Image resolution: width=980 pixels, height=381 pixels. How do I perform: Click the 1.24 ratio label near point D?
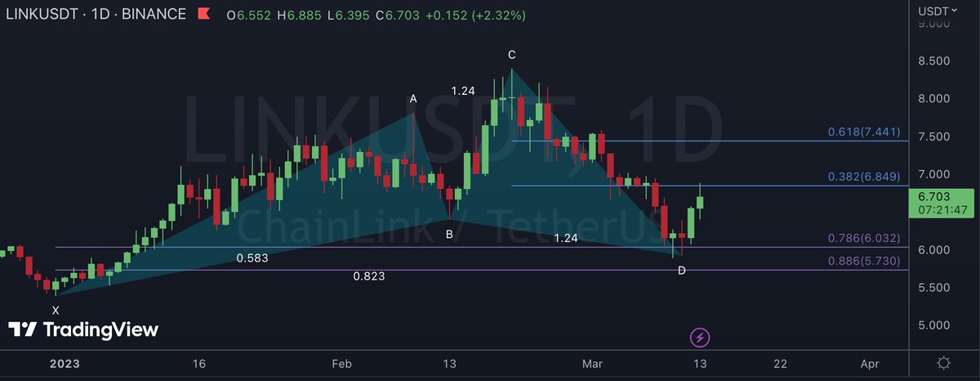coord(566,238)
